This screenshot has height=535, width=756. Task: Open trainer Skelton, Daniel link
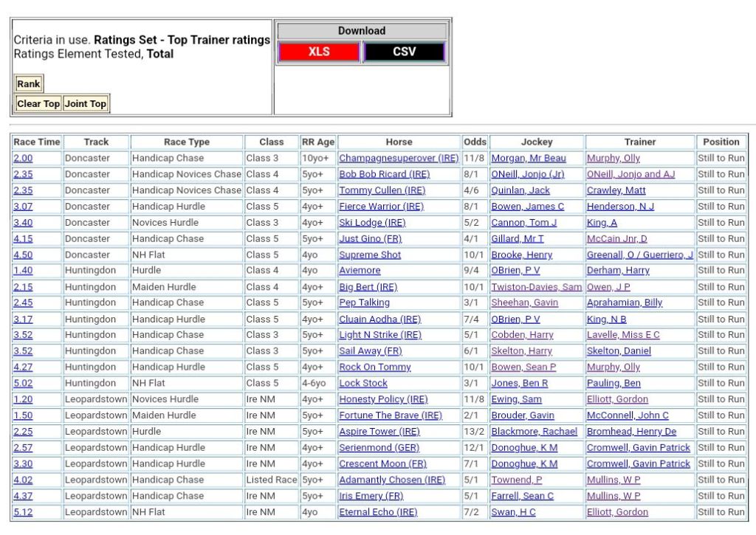tap(619, 351)
